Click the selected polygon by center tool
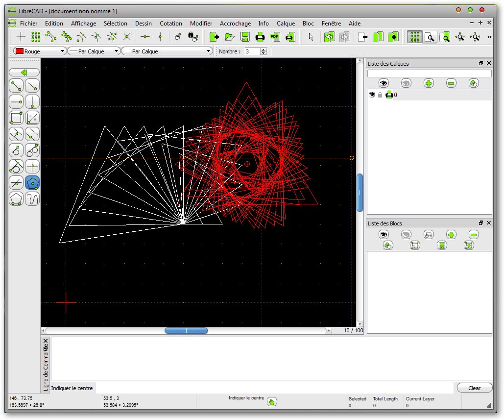Image resolution: width=504 pixels, height=420 pixels. point(32,183)
